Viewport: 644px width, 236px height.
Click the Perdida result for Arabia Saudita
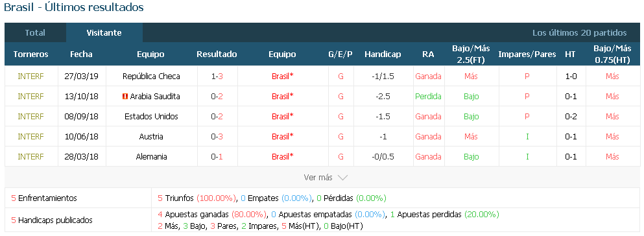point(428,97)
